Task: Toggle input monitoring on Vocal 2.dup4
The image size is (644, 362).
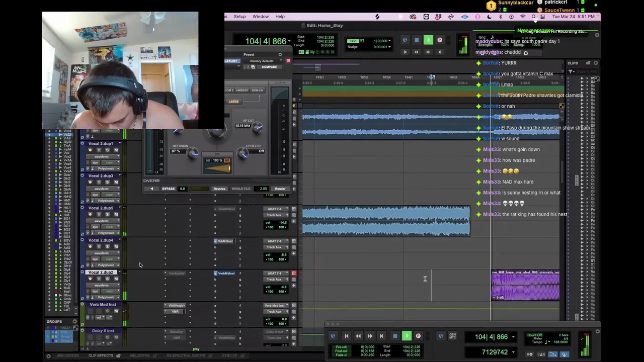Action: coord(99,246)
